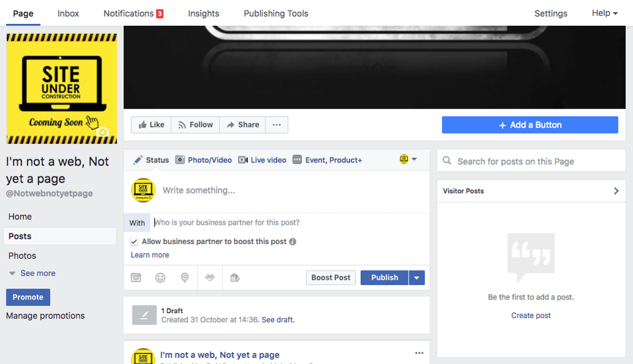This screenshot has width=633, height=364.
Task: Open the posting identity selector dropdown
Action: (x=409, y=159)
